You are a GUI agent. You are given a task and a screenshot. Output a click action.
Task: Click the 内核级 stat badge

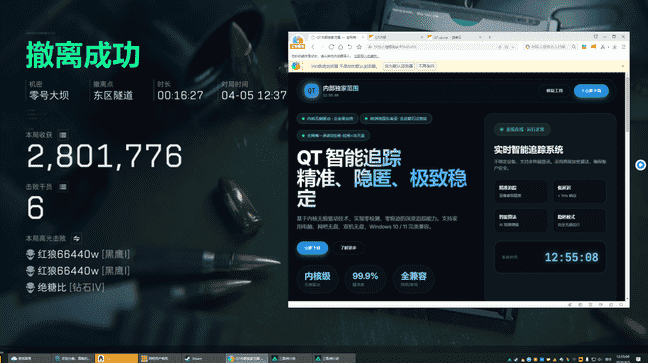tap(317, 279)
